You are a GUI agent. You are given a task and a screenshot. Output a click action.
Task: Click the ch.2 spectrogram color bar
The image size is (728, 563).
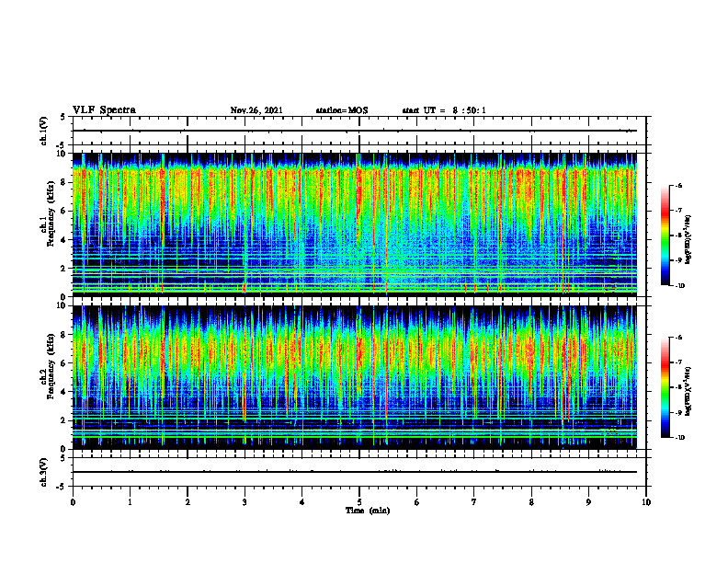pyautogui.click(x=665, y=387)
